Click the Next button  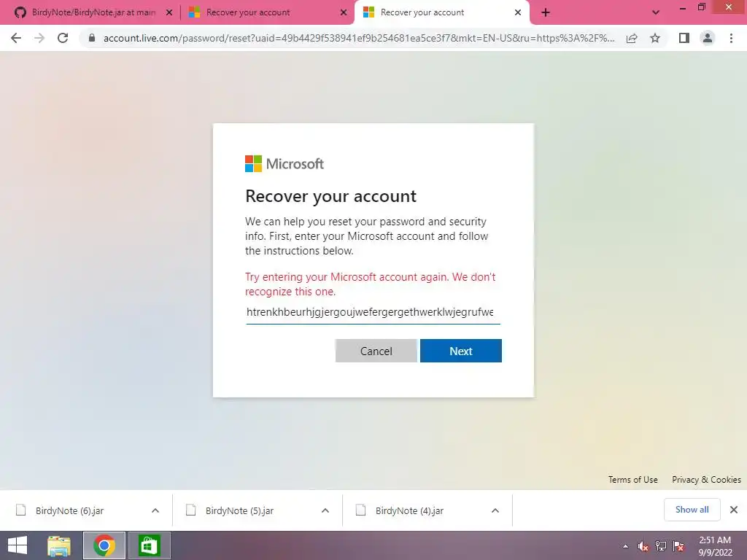461,351
